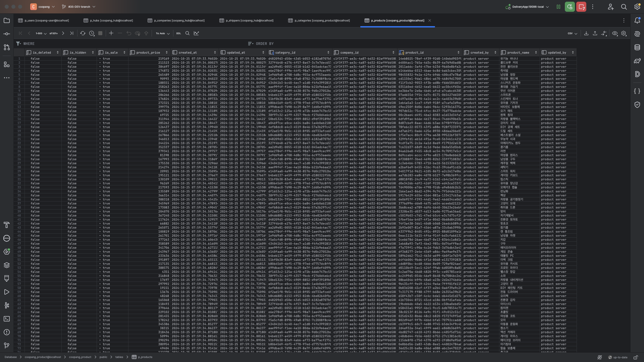Open table view settings gear dropdown
Image resolution: width=644 pixels, height=362 pixels.
pyautogui.click(x=624, y=33)
